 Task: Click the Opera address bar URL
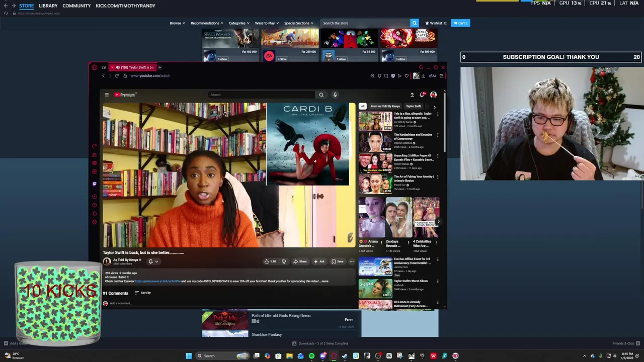coord(150,76)
